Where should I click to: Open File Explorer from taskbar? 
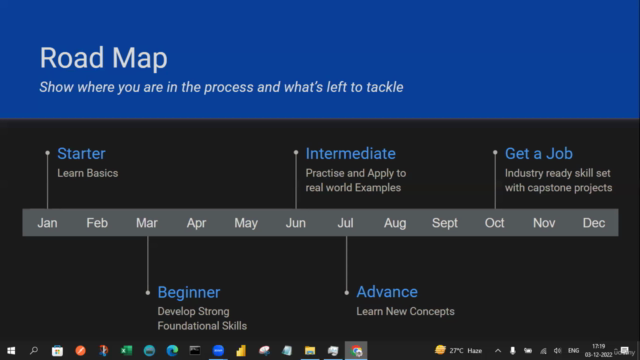310,351
